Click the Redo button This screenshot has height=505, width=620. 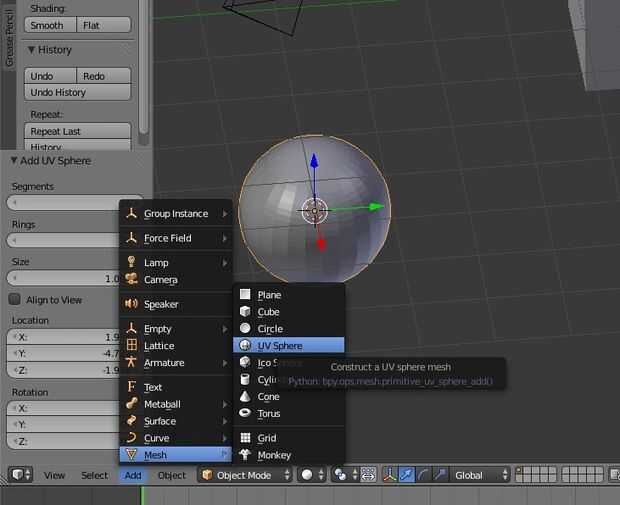pos(104,76)
